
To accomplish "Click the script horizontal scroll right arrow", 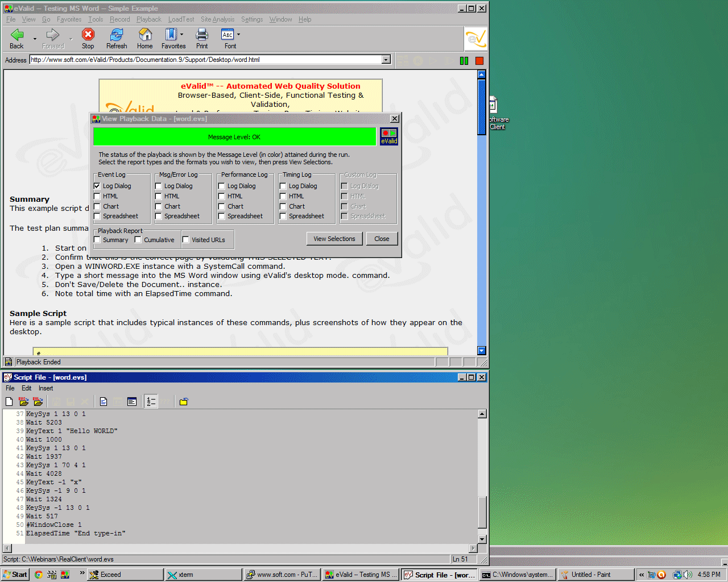I will [473, 548].
